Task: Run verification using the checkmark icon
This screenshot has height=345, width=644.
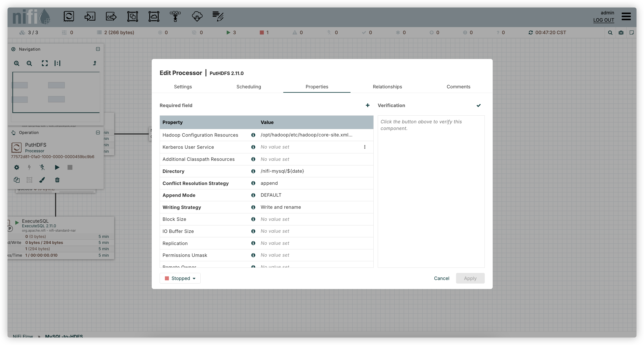Action: coord(479,105)
